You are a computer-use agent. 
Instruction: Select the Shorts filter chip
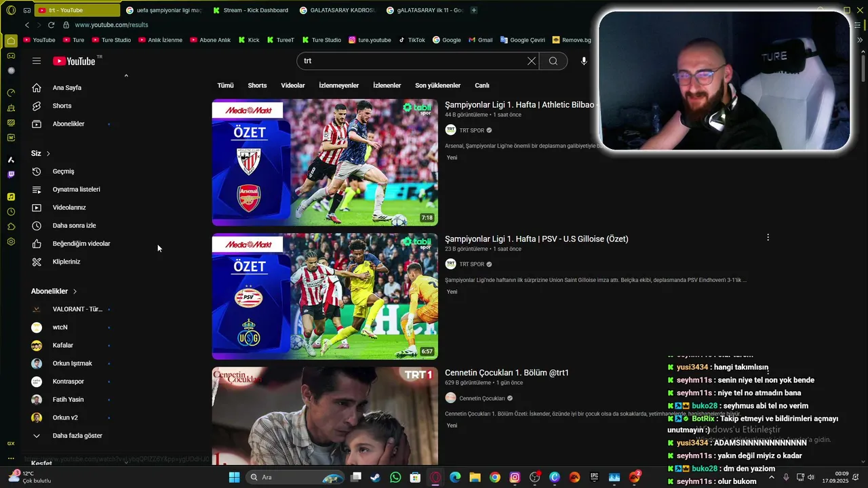click(x=257, y=85)
